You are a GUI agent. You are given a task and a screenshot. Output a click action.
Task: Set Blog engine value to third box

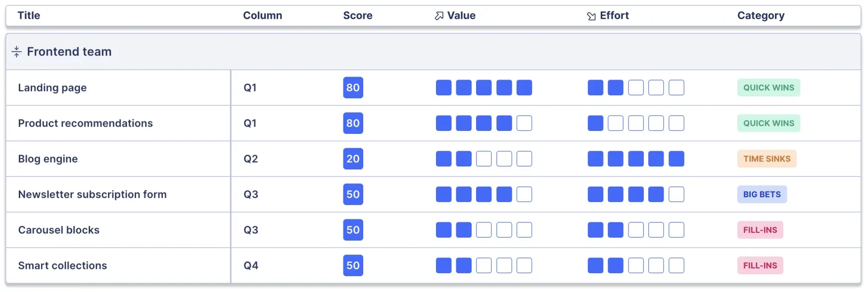[x=483, y=159]
